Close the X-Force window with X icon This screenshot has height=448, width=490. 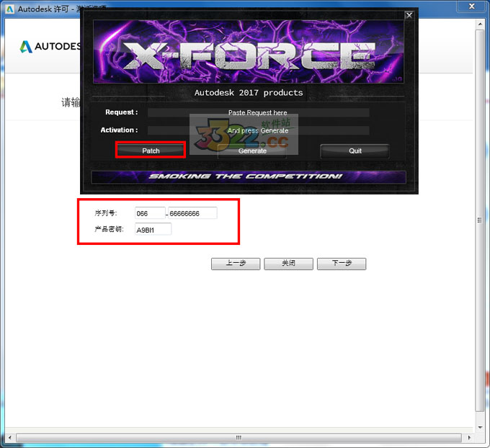click(x=409, y=15)
